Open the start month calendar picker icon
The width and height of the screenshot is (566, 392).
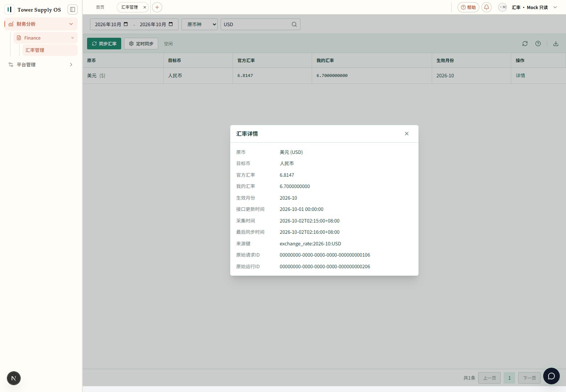click(126, 24)
